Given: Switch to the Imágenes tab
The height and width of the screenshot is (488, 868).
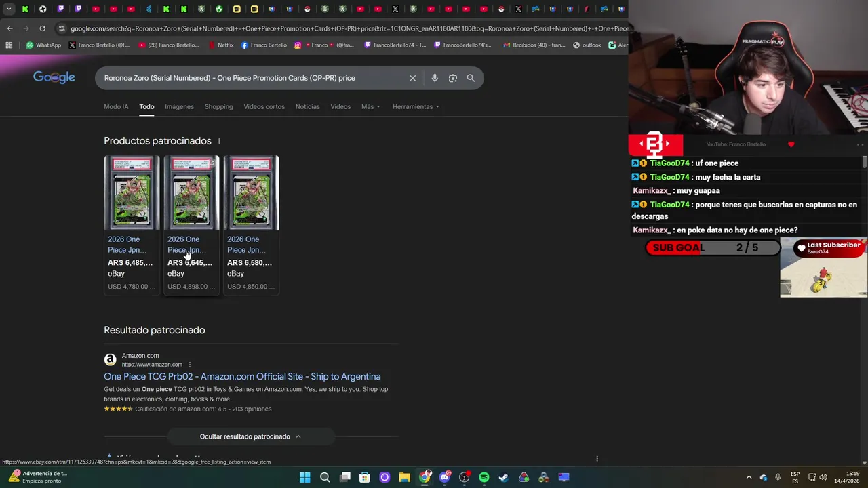Looking at the screenshot, I should (179, 106).
